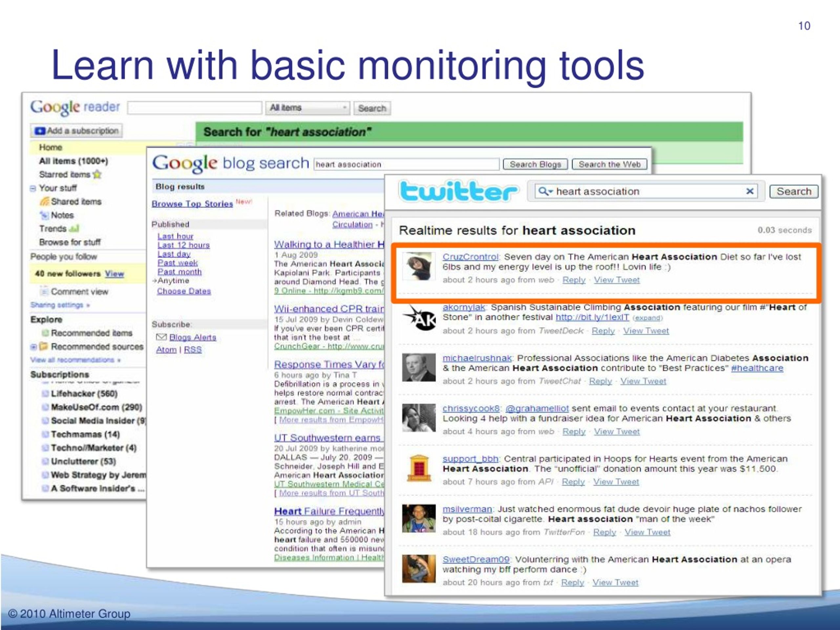
Task: Select Browse for stuff in Reader
Action: coord(70,242)
